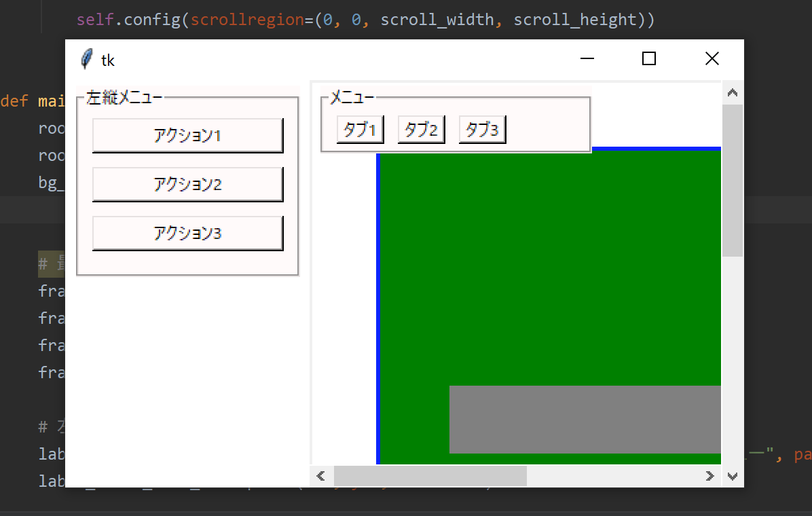Click the vertical scrollbar up arrow
Screen dimensions: 812x516
click(x=733, y=93)
